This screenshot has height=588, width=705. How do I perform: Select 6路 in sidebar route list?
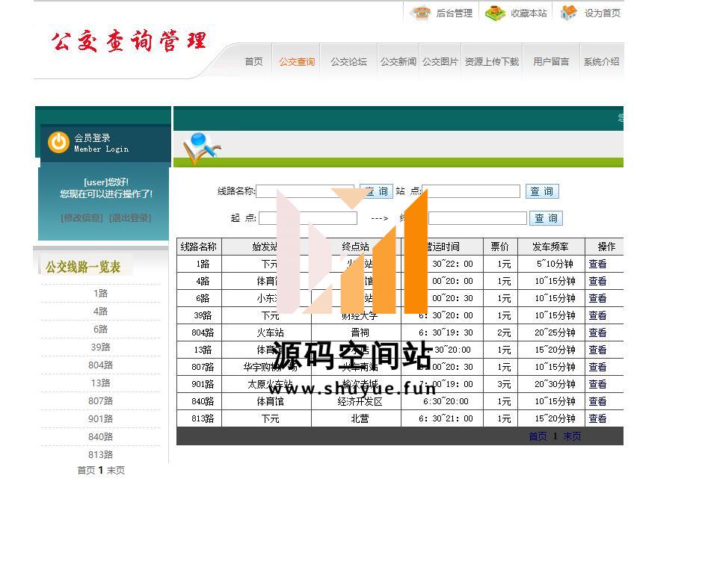[x=101, y=329]
